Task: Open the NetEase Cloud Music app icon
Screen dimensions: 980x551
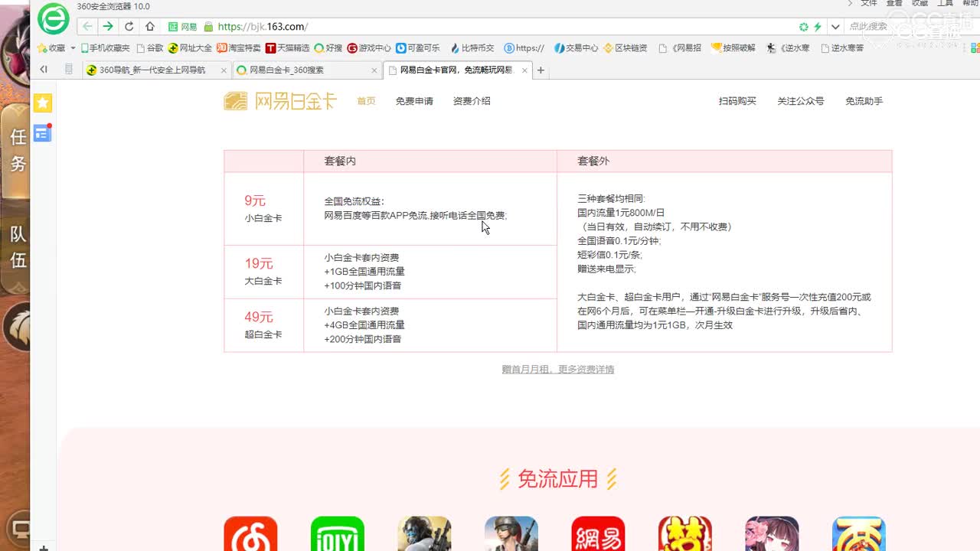Action: click(x=250, y=533)
